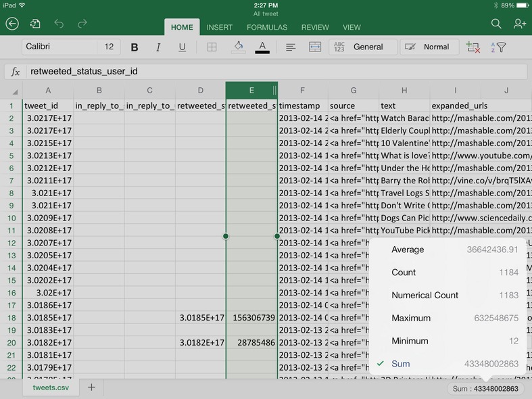
Task: Switch to the FORMULAS tab
Action: [x=266, y=28]
